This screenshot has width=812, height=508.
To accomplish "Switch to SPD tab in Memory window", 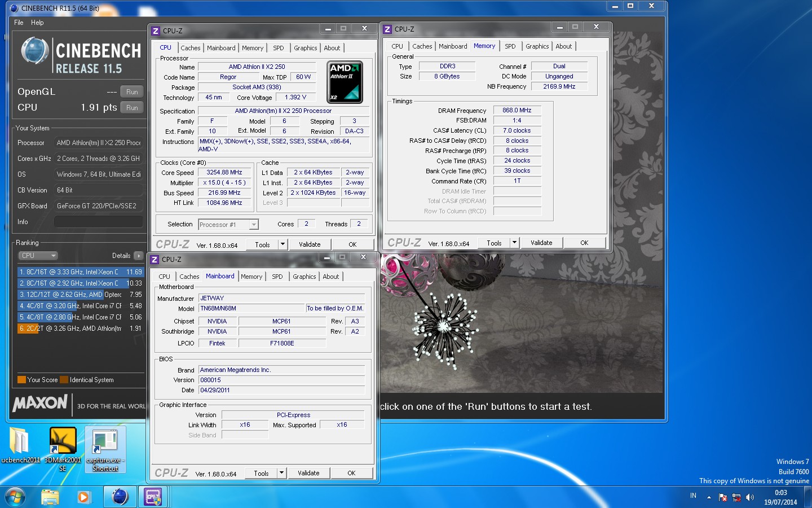I will (510, 46).
